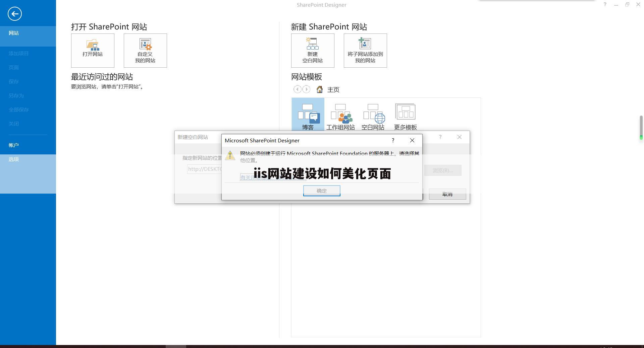Click the 浏览(B)... browse button
The height and width of the screenshot is (348, 644).
click(442, 170)
